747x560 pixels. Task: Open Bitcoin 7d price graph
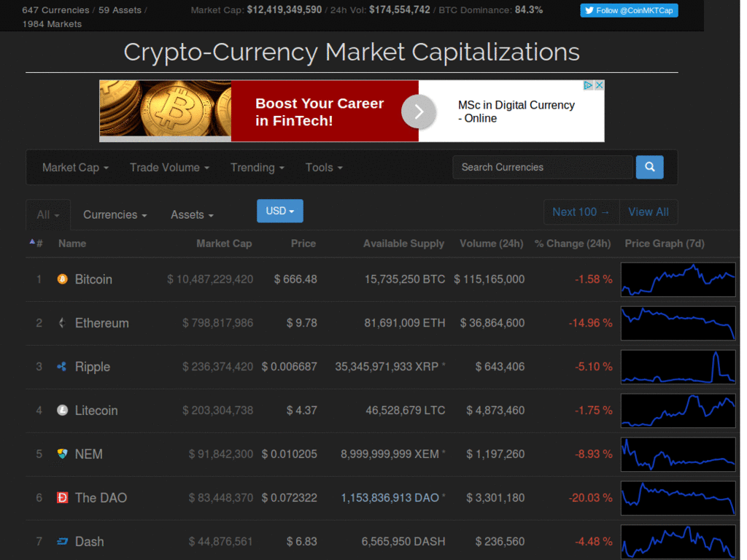[x=678, y=279]
